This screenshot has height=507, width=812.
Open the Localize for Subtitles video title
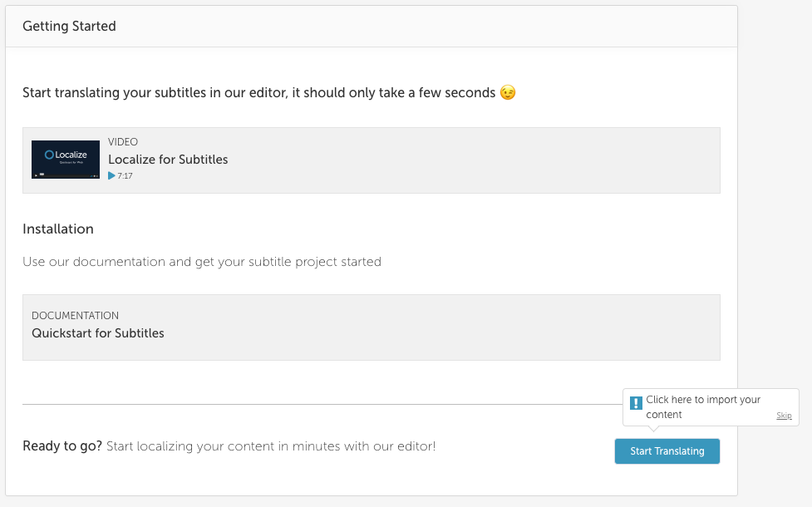pyautogui.click(x=168, y=160)
